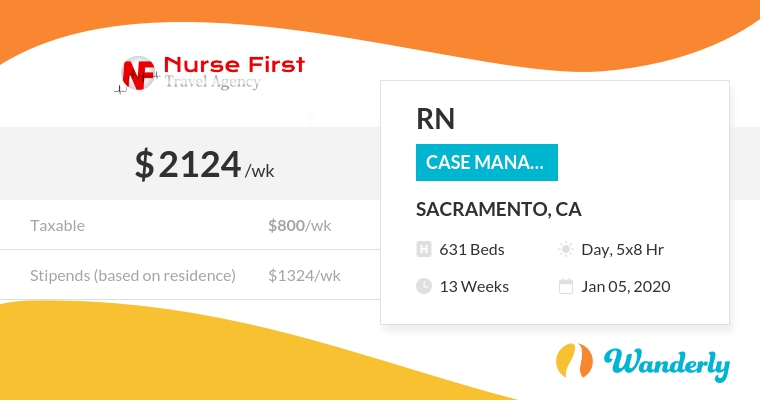Click the $1324/wk stipend amount
The height and width of the screenshot is (420, 760).
pos(304,275)
